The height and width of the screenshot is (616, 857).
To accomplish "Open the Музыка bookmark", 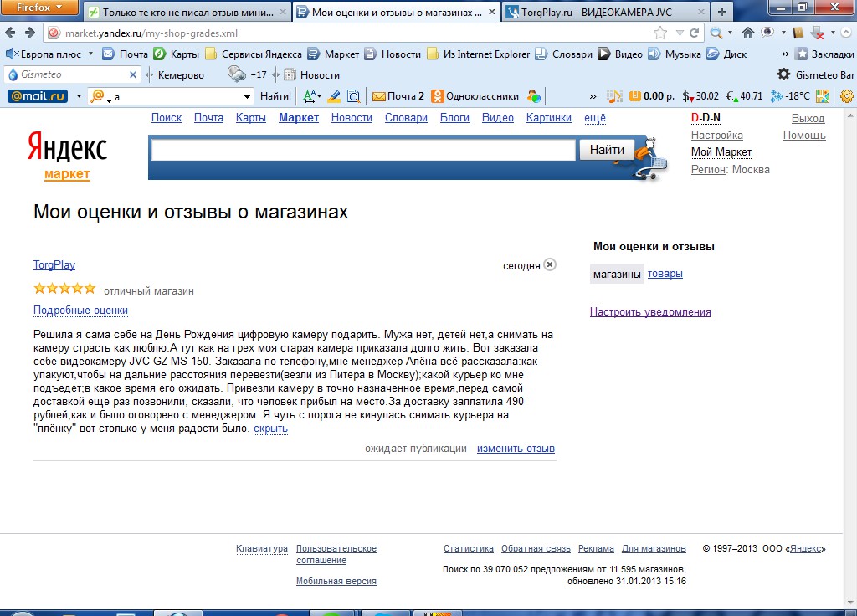I will coord(674,54).
